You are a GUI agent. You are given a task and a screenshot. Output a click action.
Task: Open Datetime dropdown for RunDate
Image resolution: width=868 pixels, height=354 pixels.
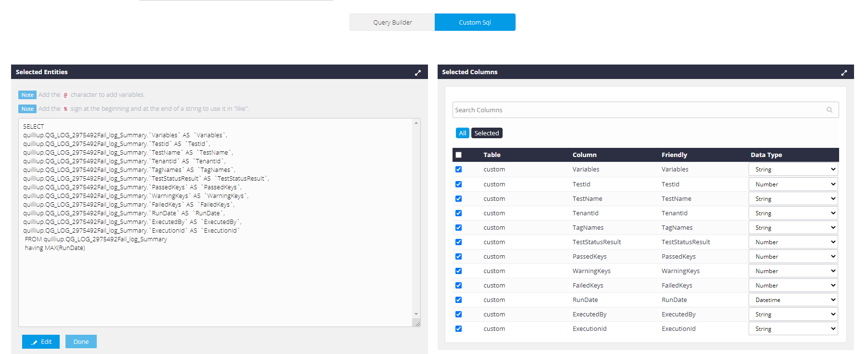[793, 300]
